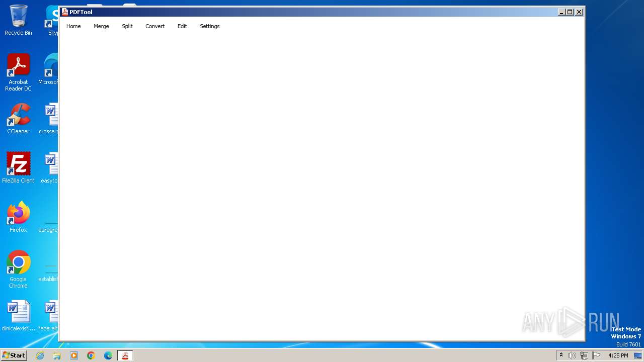Image resolution: width=644 pixels, height=362 pixels.
Task: Launch Chrome from the taskbar
Action: coord(91,355)
